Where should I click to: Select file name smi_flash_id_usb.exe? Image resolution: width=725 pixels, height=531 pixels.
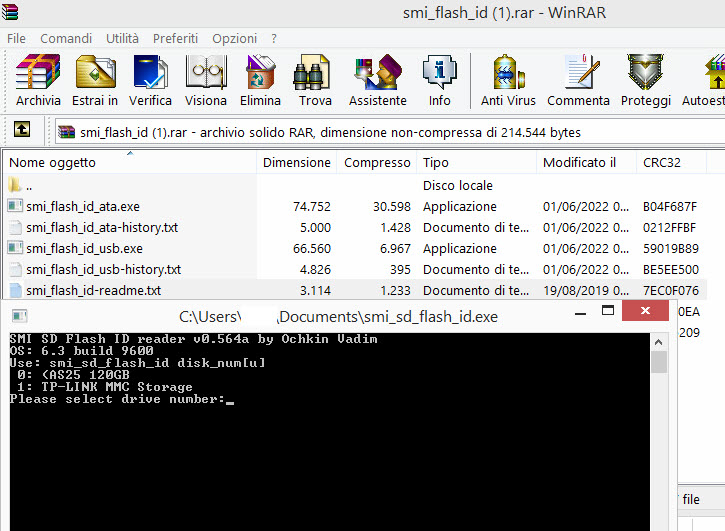(84, 248)
